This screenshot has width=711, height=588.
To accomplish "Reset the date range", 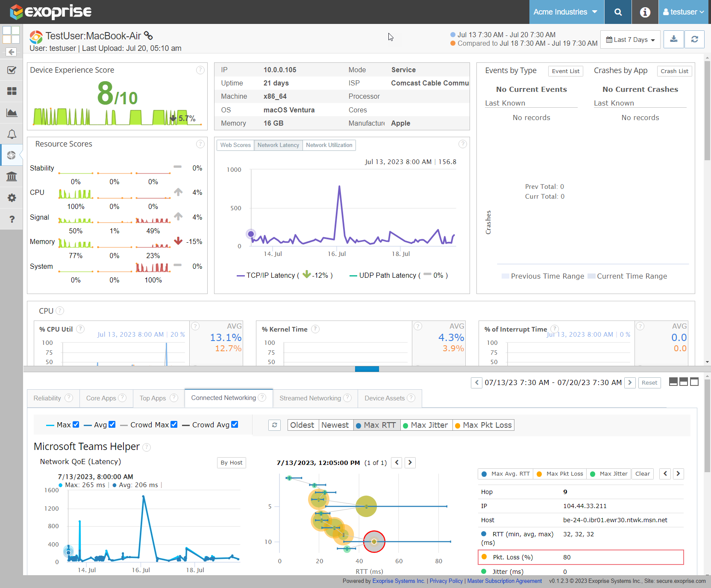I will coord(649,383).
